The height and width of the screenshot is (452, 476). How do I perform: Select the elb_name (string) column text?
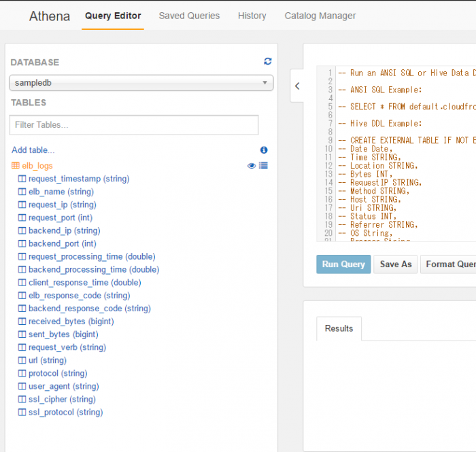[x=61, y=192]
